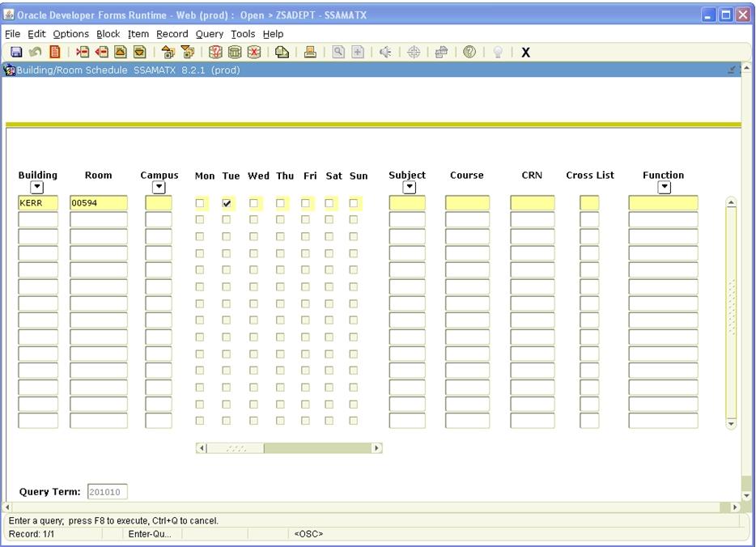Click the '<OSC>' status bar indicator
Viewport: 756px width, 547px height.
coord(308,534)
